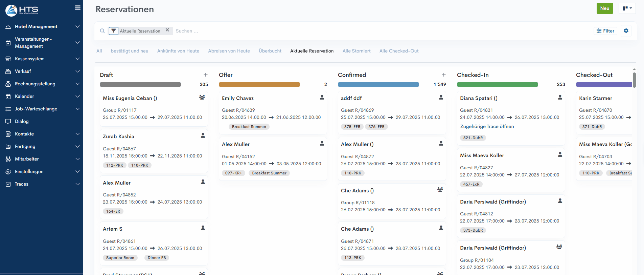Select the Alle Storniert tab
644x275 pixels.
356,51
